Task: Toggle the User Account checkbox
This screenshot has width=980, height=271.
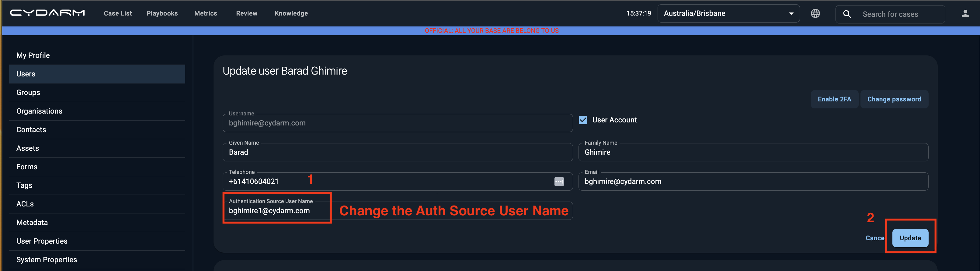Action: [x=583, y=120]
